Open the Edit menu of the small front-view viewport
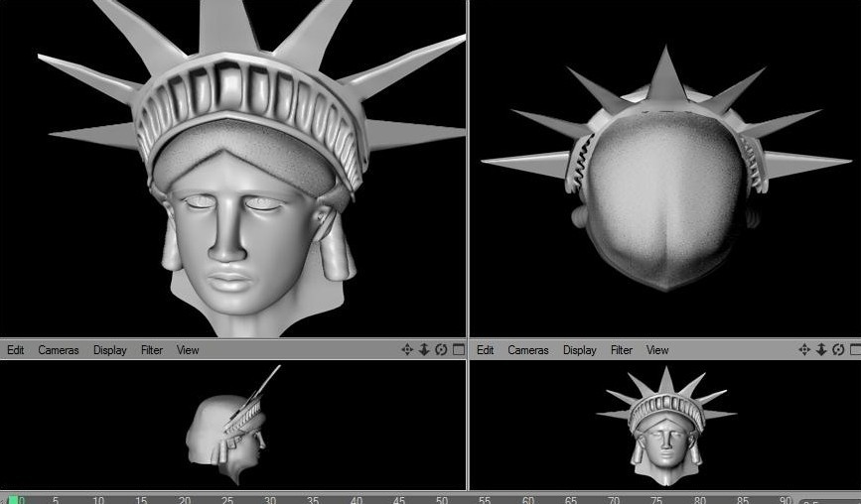 coord(485,350)
